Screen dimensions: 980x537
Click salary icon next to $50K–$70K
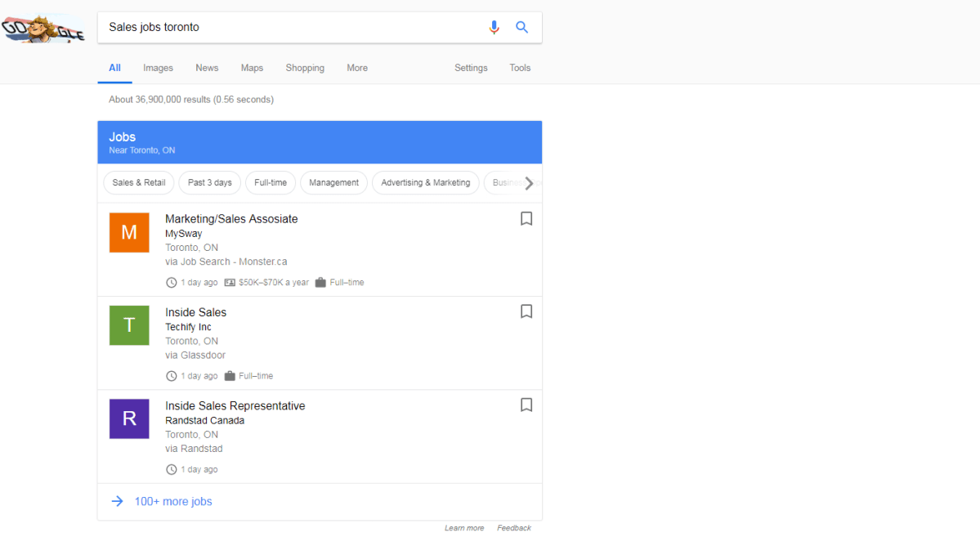(230, 283)
